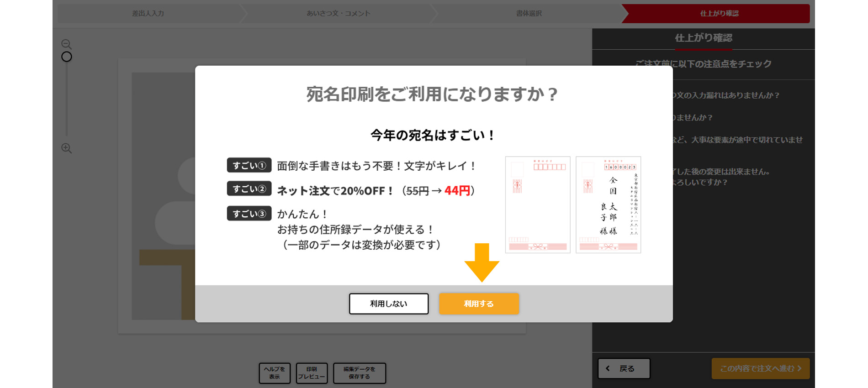Click この内容で注文へ進む button
Image resolution: width=868 pixels, height=388 pixels.
pos(761,368)
